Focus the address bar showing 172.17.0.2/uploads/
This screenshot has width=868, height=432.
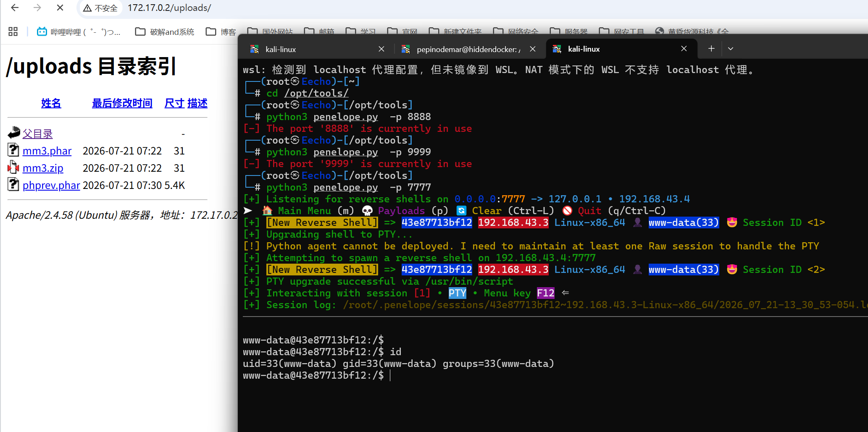click(169, 8)
